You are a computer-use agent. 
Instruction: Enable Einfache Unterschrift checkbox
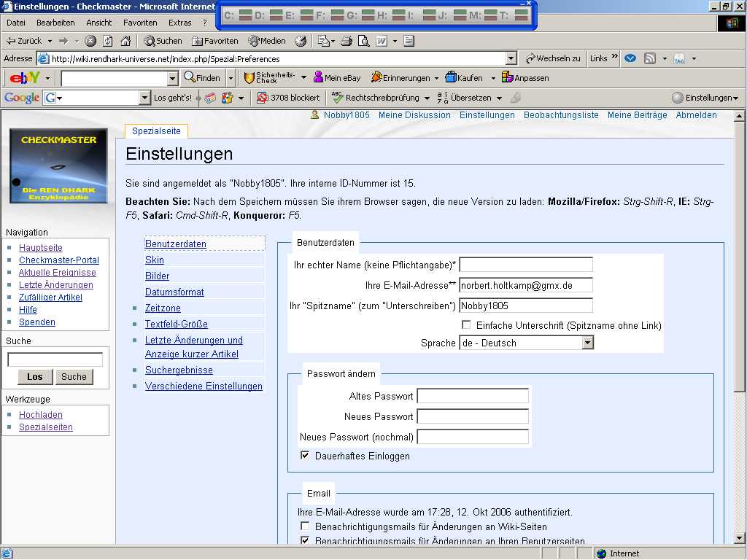click(466, 324)
